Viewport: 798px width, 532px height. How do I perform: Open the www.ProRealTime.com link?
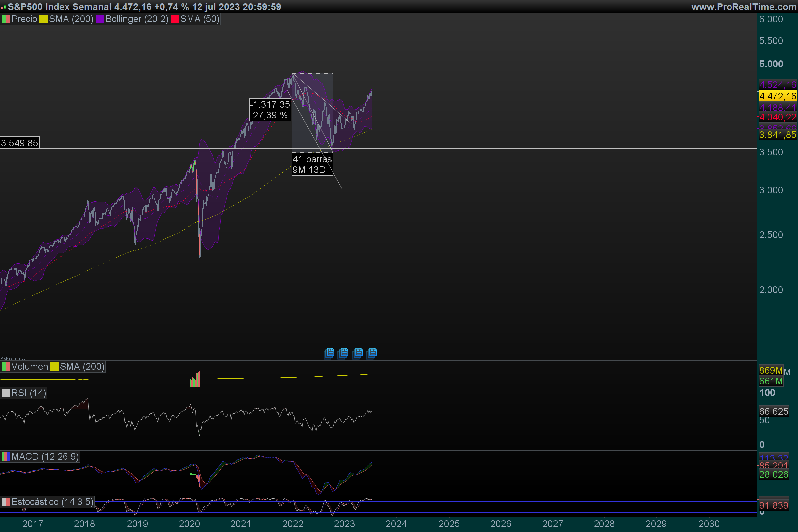click(x=743, y=6)
